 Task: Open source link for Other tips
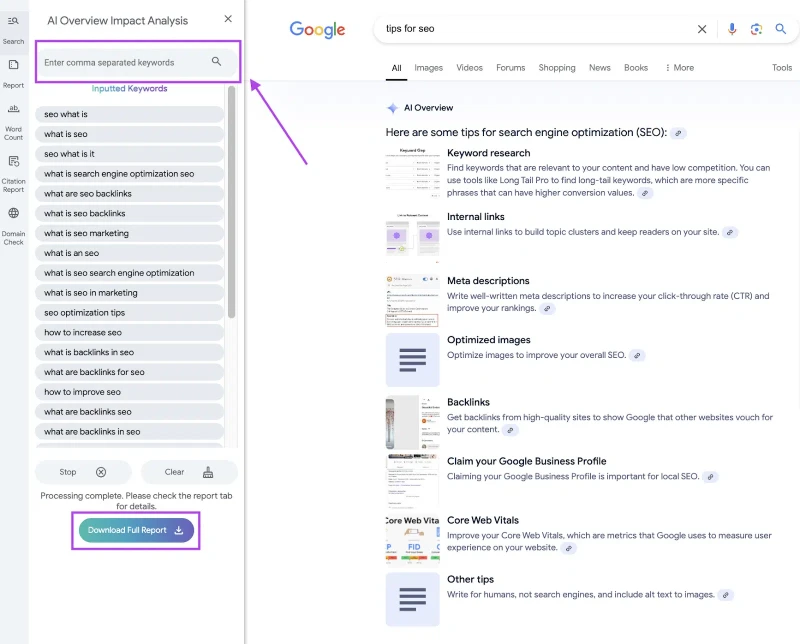725,595
